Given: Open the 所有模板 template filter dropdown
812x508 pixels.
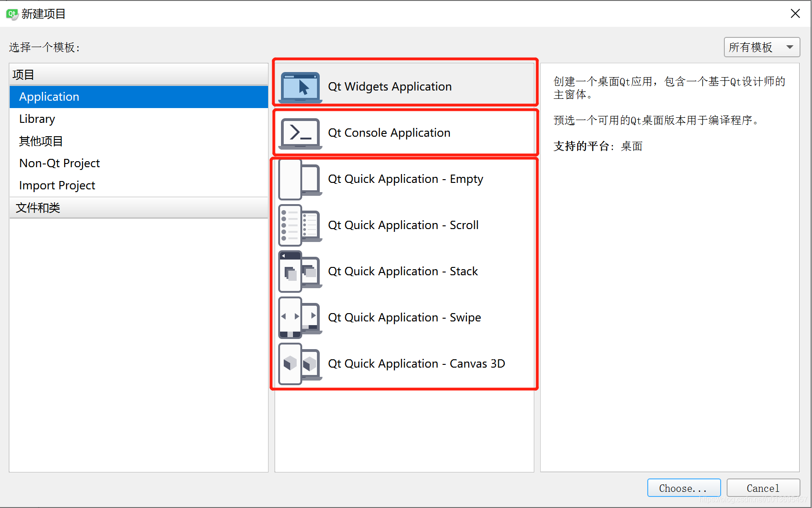Looking at the screenshot, I should click(762, 47).
